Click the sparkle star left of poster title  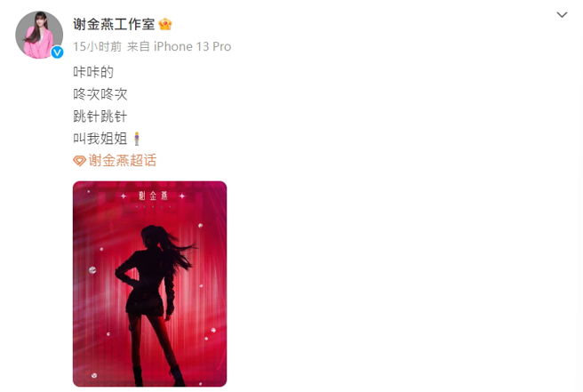coord(124,196)
